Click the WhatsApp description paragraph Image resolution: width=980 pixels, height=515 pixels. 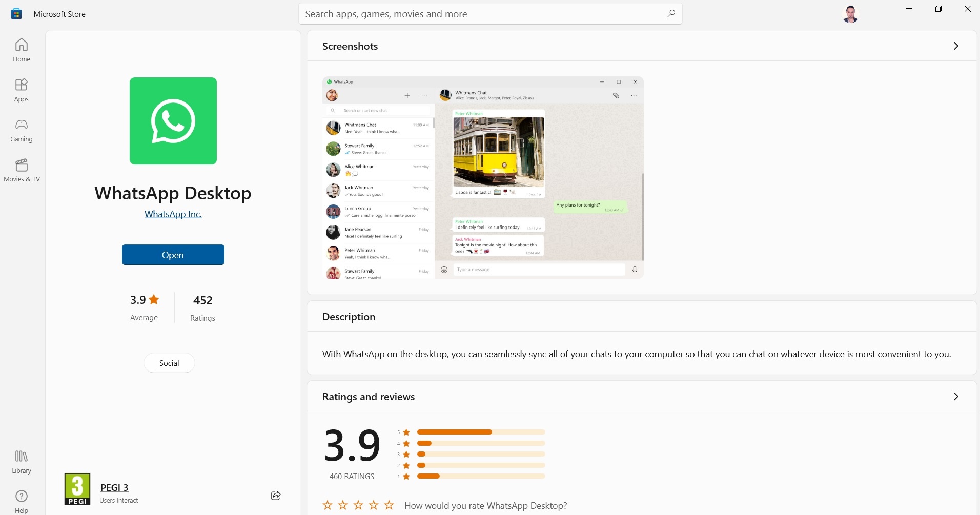click(637, 354)
